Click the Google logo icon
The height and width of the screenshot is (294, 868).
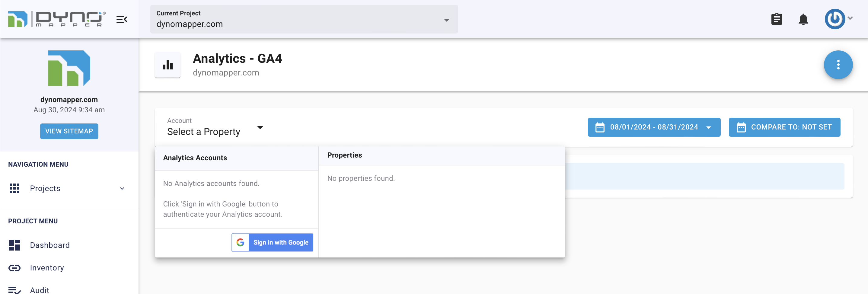(x=240, y=242)
